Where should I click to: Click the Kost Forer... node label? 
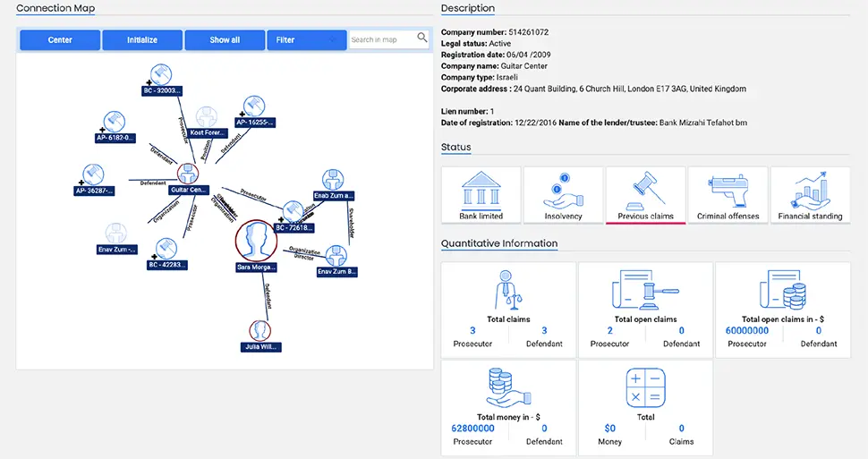coord(207,133)
